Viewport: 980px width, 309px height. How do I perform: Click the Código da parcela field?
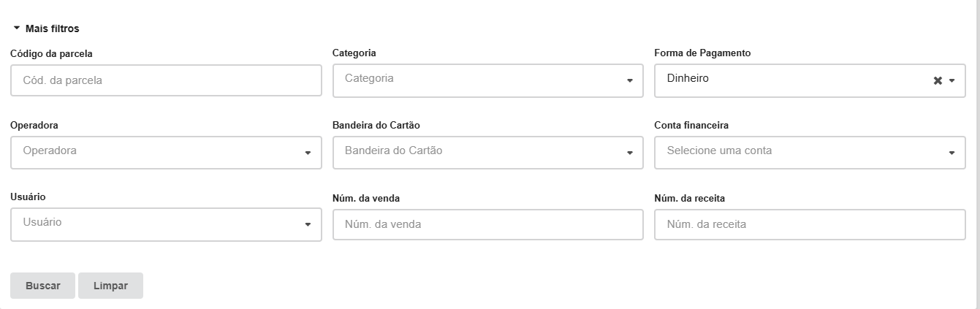coord(166,80)
